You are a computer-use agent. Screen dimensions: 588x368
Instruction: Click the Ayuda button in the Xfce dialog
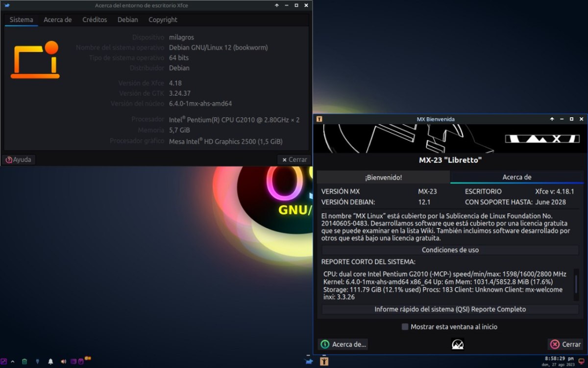[x=19, y=159]
